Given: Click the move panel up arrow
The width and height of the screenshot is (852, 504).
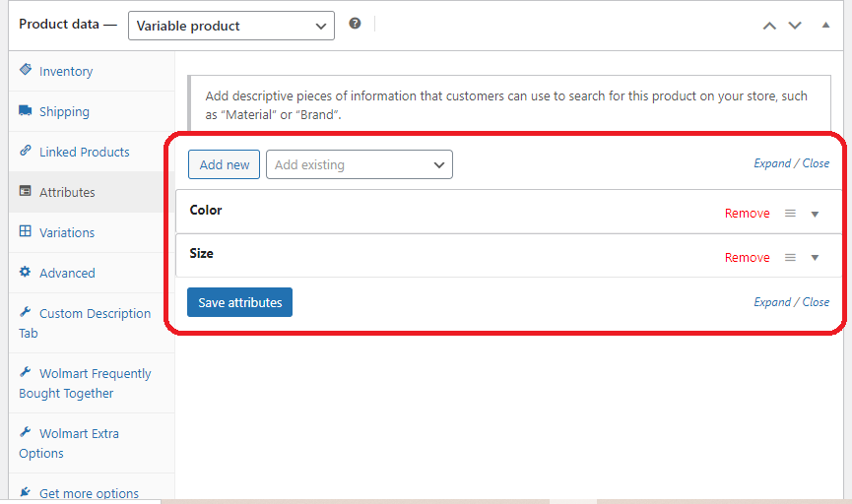Looking at the screenshot, I should coord(770,26).
